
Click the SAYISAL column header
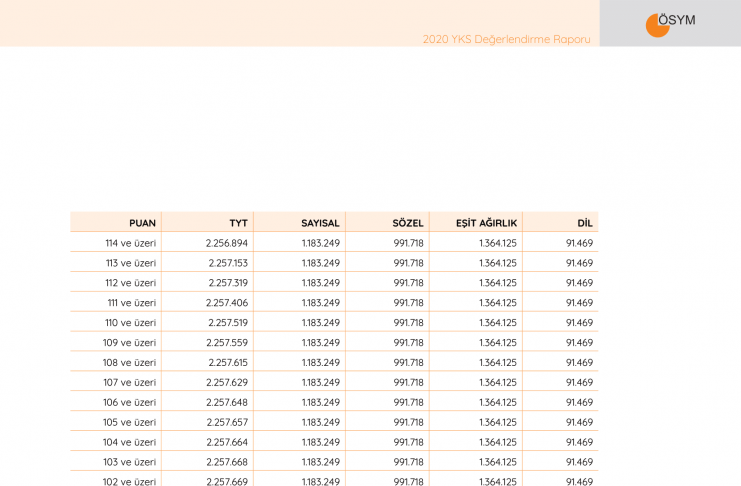pos(320,223)
